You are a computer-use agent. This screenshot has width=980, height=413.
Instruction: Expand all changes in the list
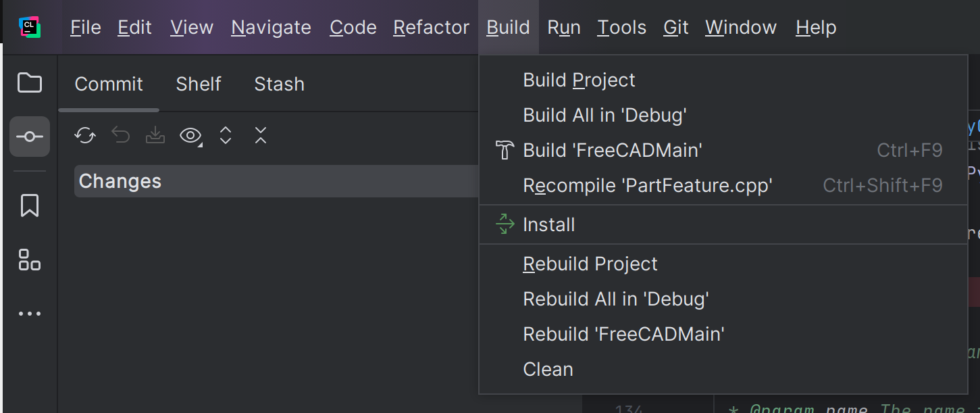(x=226, y=136)
